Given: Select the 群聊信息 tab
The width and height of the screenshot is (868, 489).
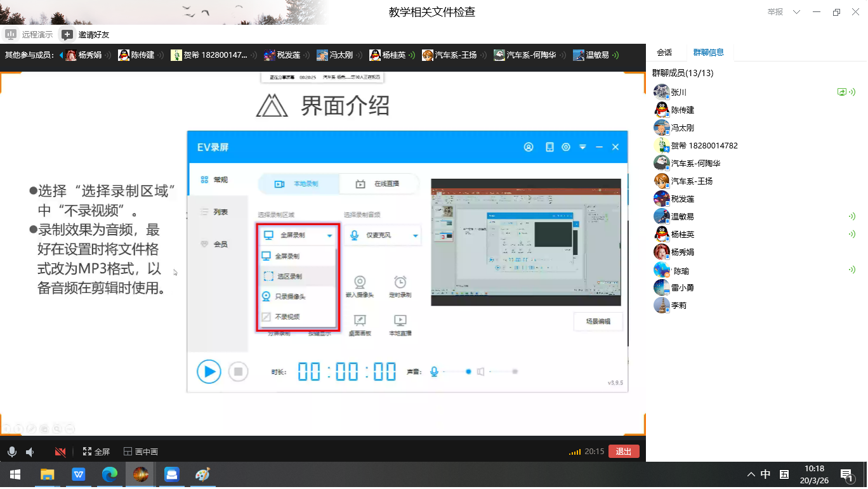Looking at the screenshot, I should point(708,53).
